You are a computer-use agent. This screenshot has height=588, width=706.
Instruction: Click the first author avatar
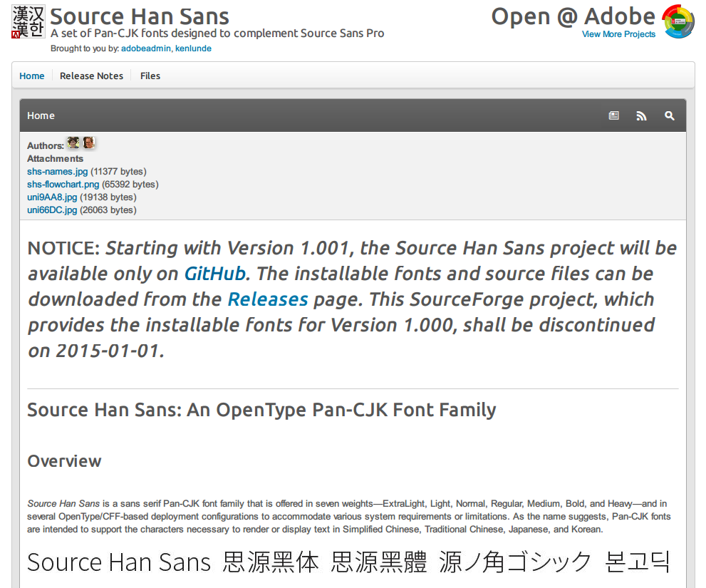click(x=73, y=143)
